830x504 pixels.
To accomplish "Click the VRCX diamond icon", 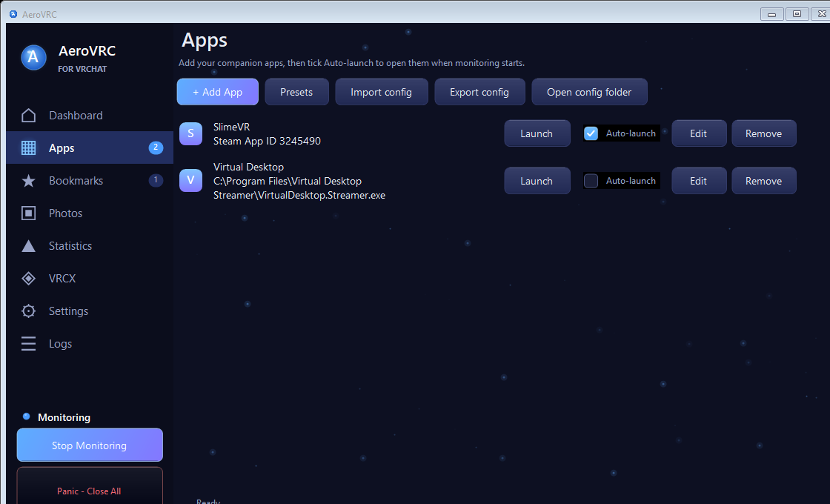I will tap(29, 279).
